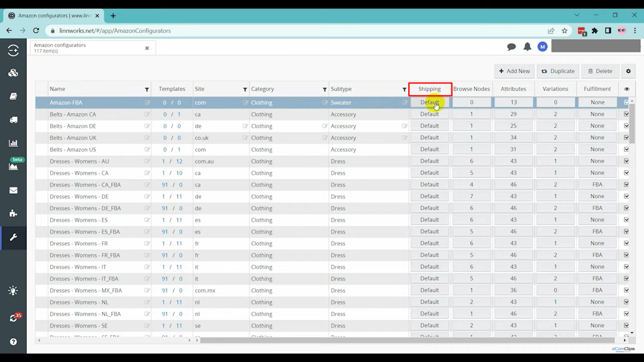This screenshot has width=644, height=362.
Task: Reload the page using the browser refresh icon
Action: pyautogui.click(x=36, y=31)
